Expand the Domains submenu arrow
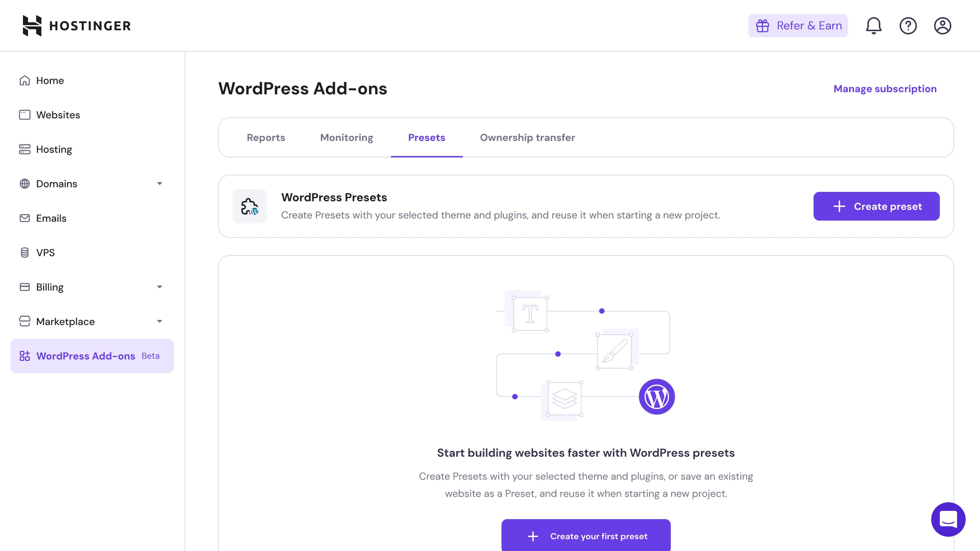This screenshot has width=980, height=551. pyautogui.click(x=160, y=184)
